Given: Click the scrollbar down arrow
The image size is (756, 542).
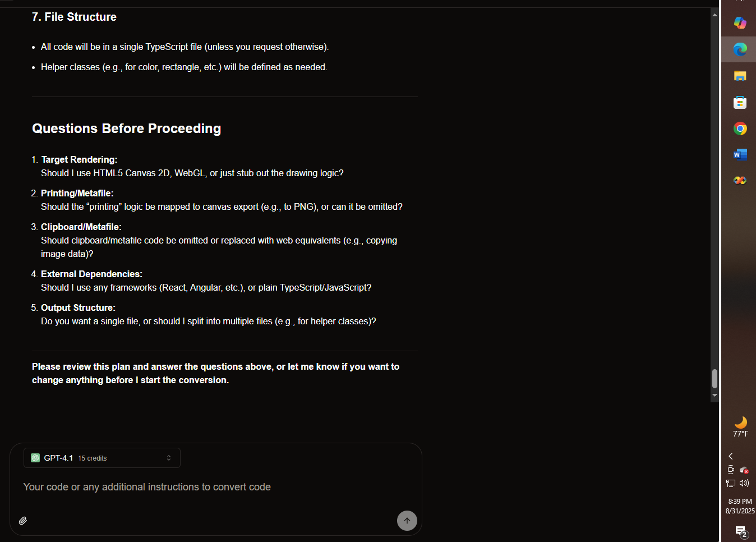Looking at the screenshot, I should [x=714, y=396].
